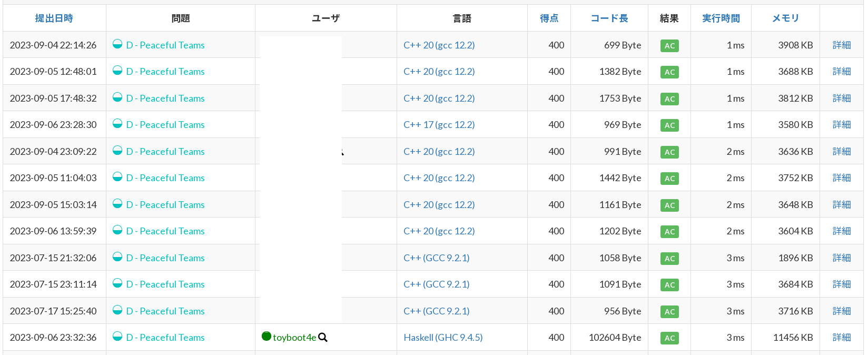Filter by Haskell (GHC 9.4.5) language
868x355 pixels.
point(443,338)
